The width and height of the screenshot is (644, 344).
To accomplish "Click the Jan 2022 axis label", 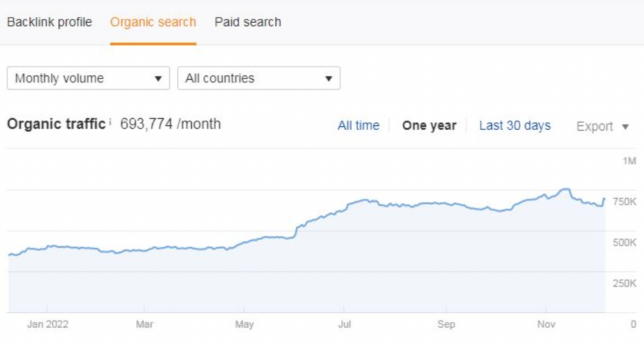I will point(48,325).
